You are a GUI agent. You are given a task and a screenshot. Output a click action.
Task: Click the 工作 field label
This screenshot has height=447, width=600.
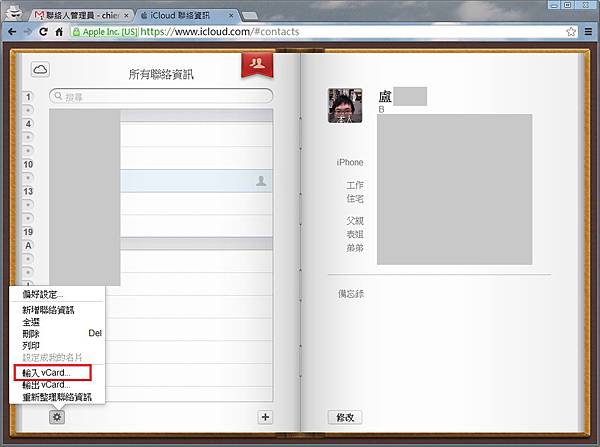tap(355, 185)
